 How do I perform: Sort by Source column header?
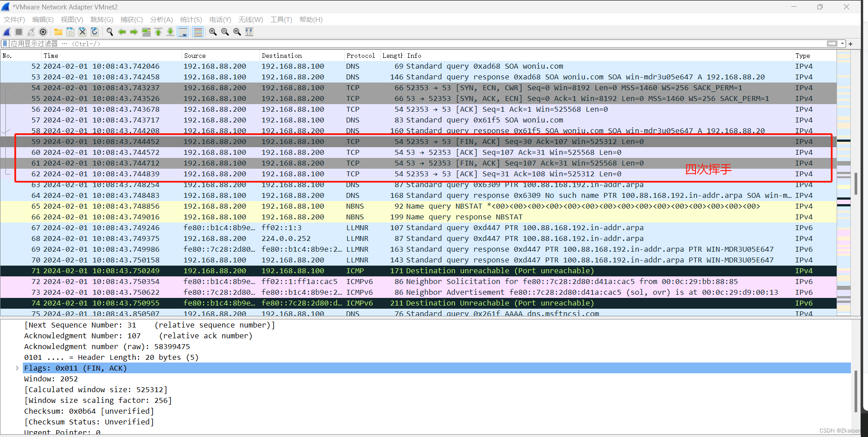pos(221,56)
